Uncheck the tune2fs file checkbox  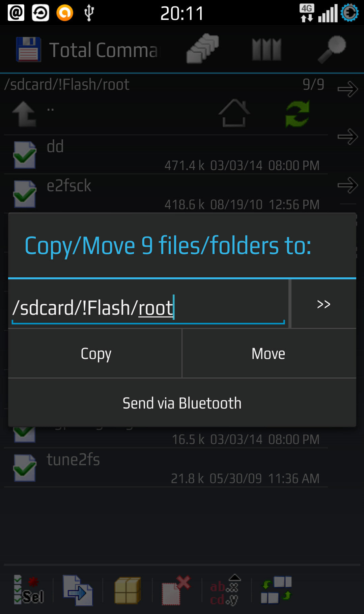tap(25, 468)
